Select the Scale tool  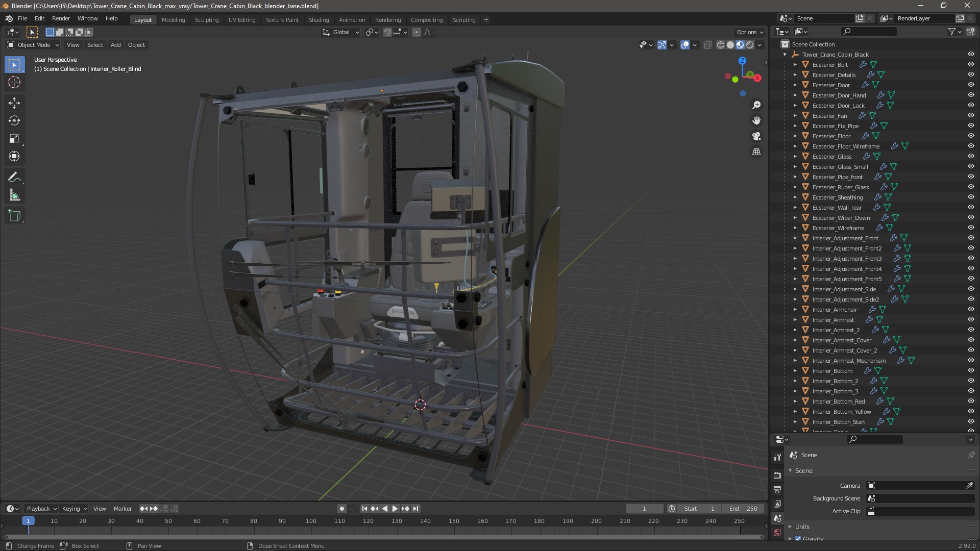14,139
